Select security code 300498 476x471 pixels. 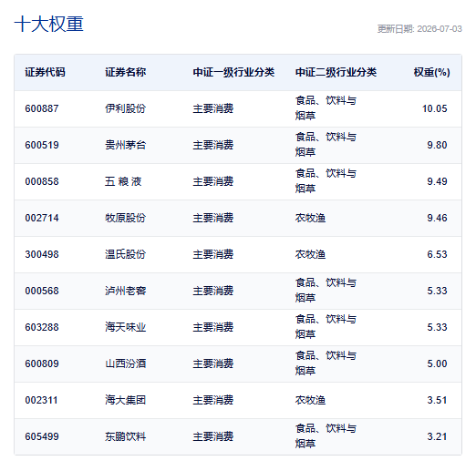(x=42, y=254)
